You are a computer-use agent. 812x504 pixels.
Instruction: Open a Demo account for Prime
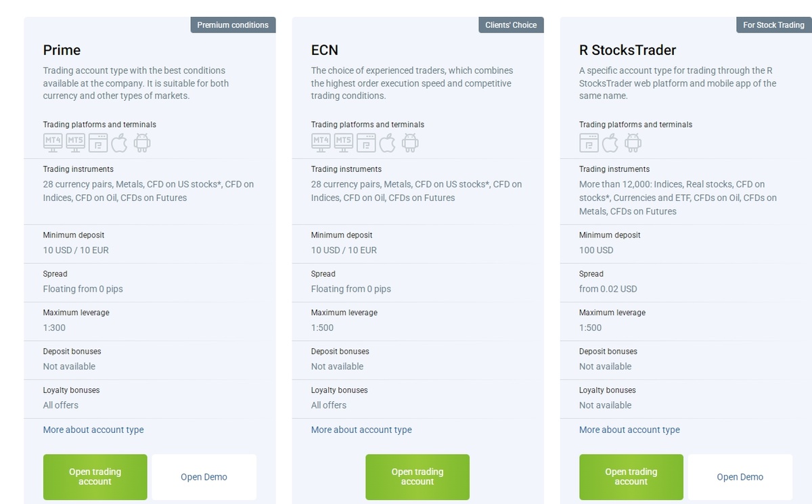coord(204,477)
